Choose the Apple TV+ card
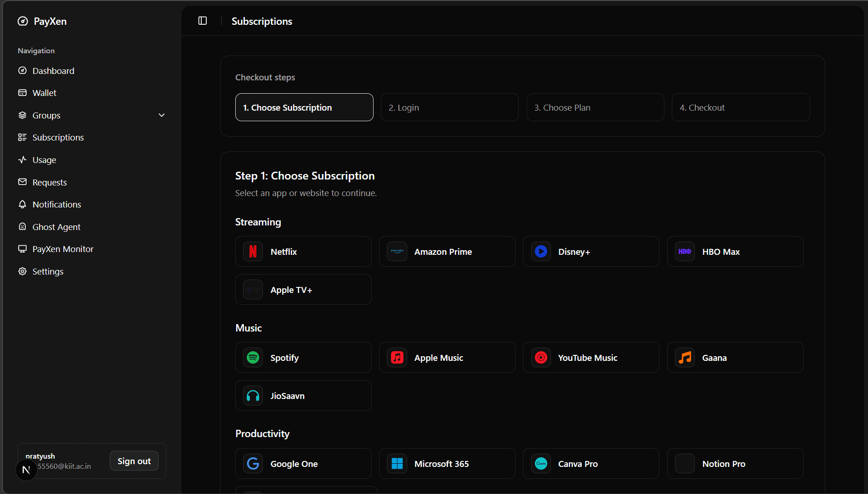This screenshot has height=494, width=868. [303, 290]
